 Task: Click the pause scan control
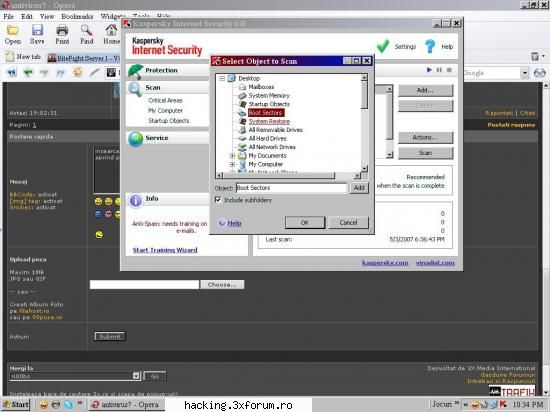pyautogui.click(x=439, y=70)
